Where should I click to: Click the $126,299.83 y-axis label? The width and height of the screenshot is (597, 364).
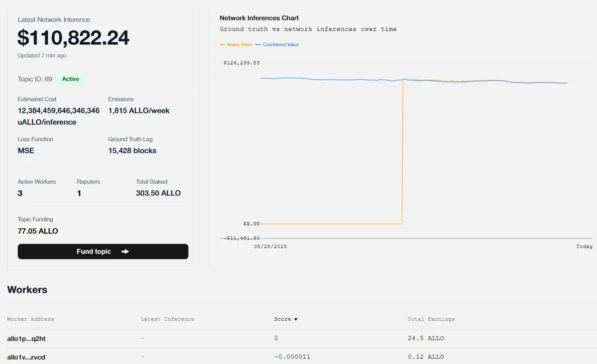[241, 63]
